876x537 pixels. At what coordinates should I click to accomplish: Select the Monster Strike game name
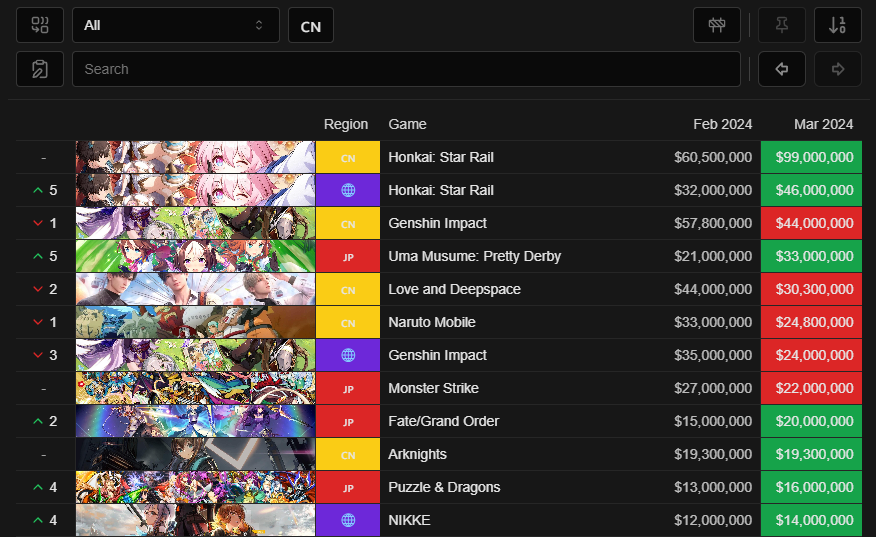tap(434, 388)
